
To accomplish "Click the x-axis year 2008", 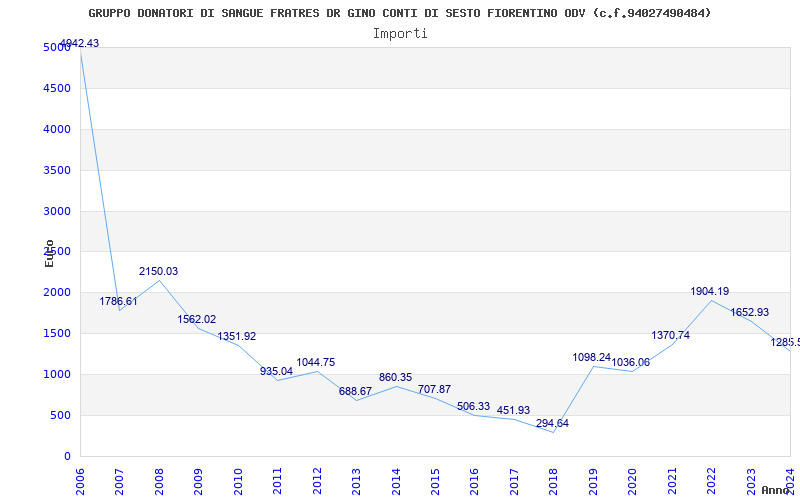I will 159,481.
